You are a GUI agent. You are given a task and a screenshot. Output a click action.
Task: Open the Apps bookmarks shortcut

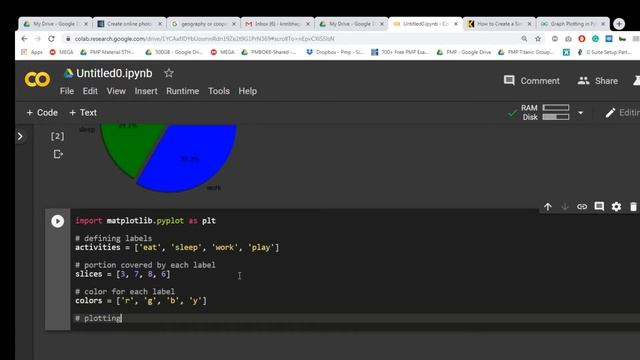pyautogui.click(x=32, y=52)
